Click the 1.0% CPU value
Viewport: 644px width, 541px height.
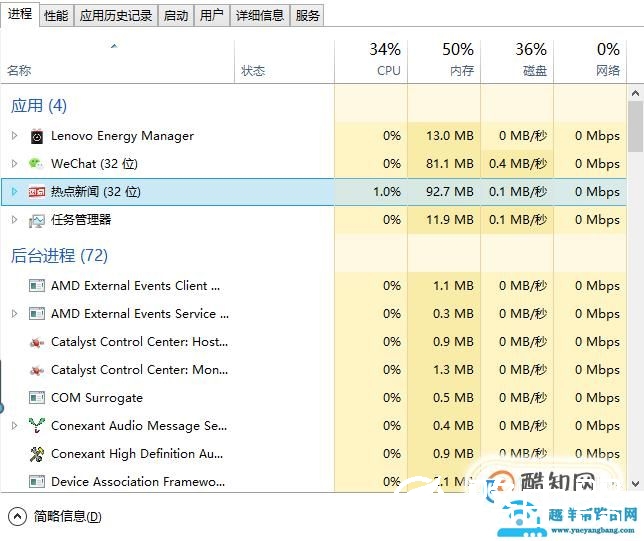coord(386,192)
